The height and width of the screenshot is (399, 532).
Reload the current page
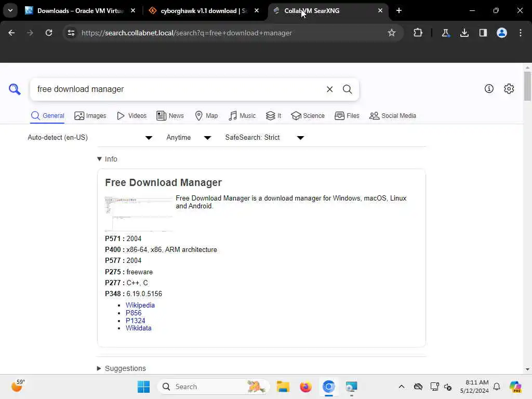(49, 33)
